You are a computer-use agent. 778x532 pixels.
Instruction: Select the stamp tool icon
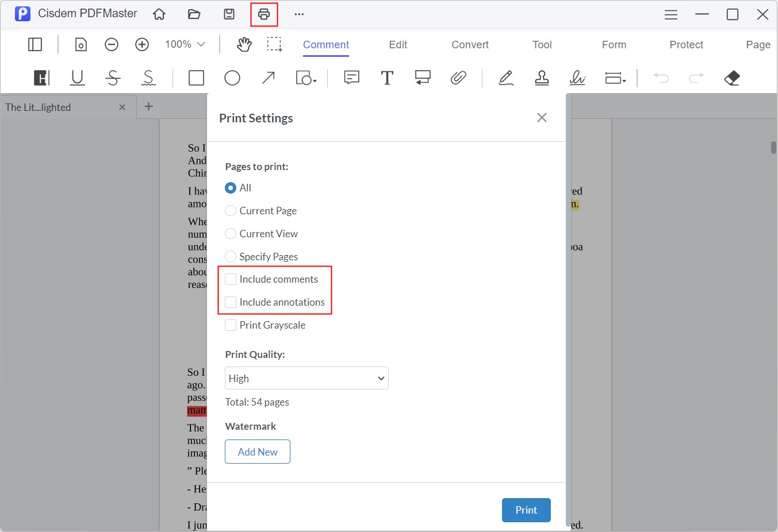[542, 78]
